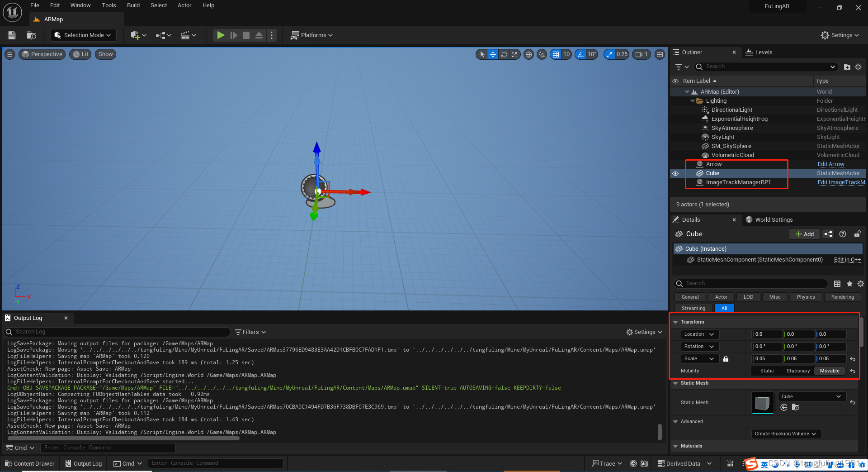The image size is (868, 472).
Task: Activate the rotate tool in viewport
Action: [504, 54]
